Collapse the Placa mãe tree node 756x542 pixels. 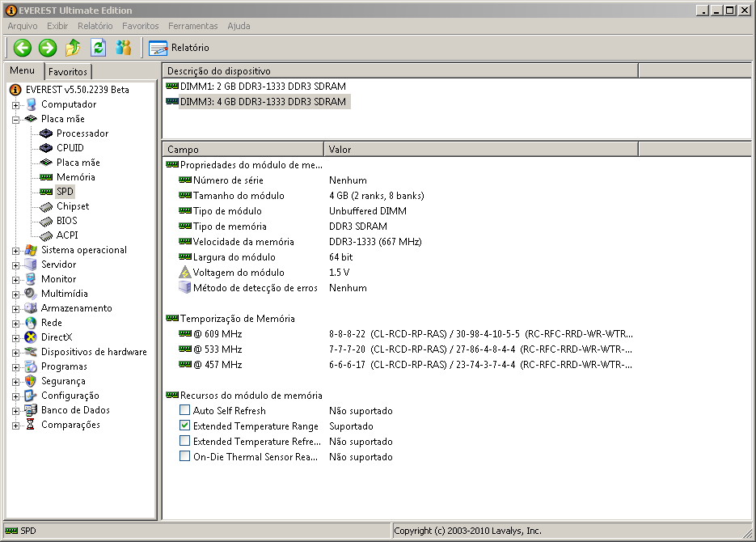click(x=15, y=119)
